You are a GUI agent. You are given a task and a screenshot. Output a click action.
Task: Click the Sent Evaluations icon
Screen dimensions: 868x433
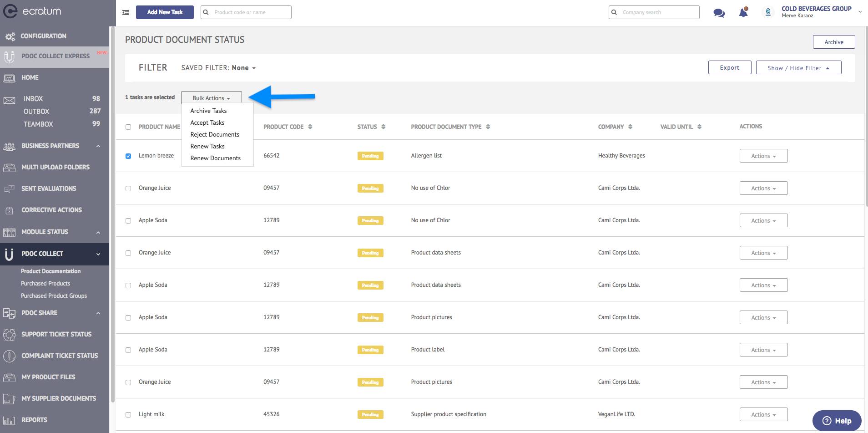(x=9, y=189)
